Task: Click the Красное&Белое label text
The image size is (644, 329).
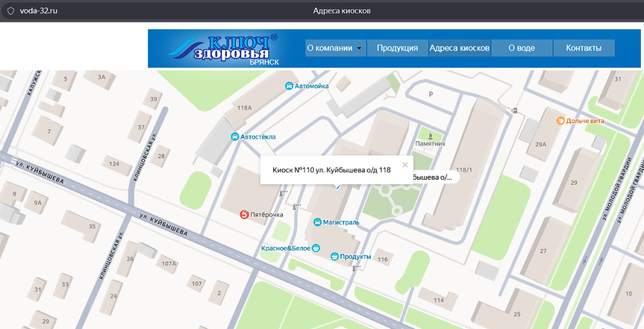Action: (286, 248)
